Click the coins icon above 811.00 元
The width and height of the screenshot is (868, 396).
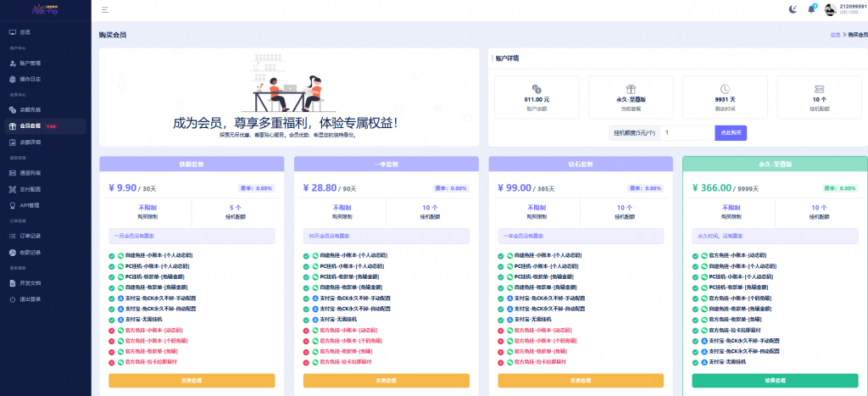[537, 89]
